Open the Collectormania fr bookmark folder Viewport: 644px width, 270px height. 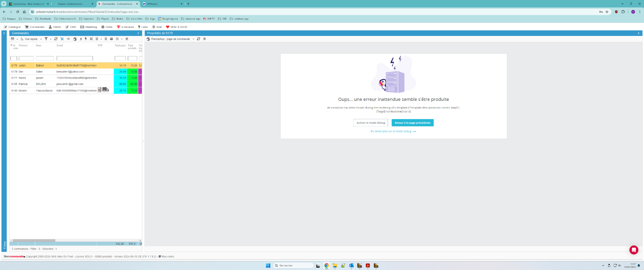65,19
